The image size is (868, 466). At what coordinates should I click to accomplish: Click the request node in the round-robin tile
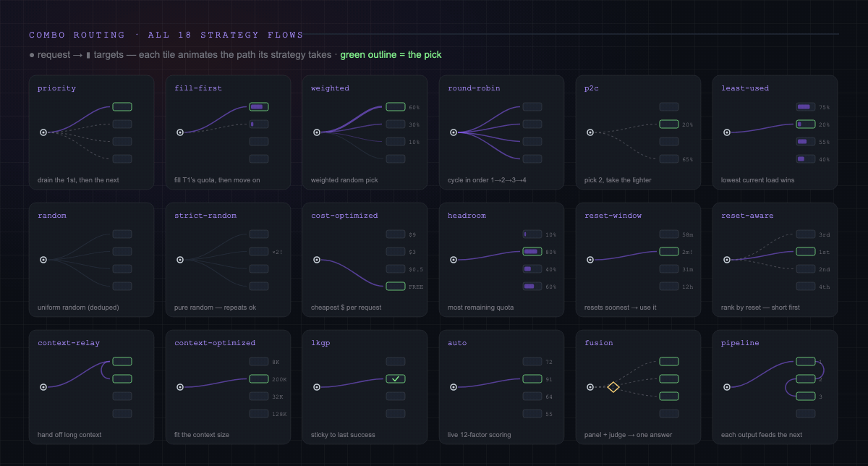454,132
